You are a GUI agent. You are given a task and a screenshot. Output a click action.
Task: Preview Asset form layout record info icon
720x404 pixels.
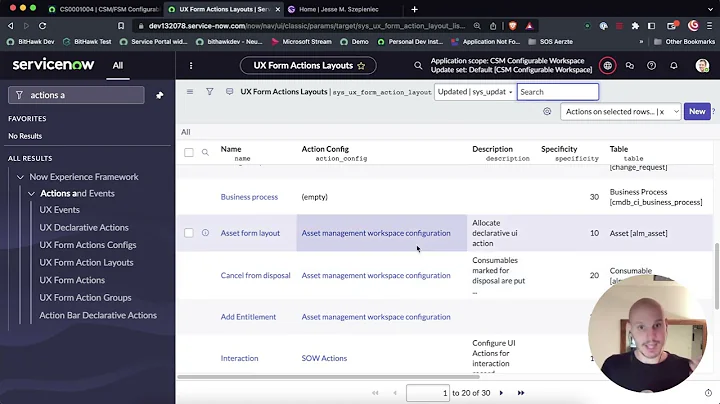pyautogui.click(x=205, y=233)
